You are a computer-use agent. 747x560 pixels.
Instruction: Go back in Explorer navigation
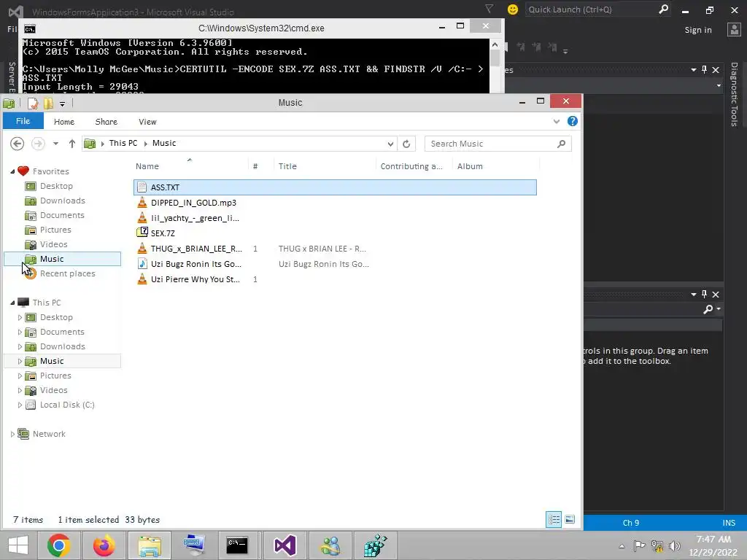coord(18,144)
